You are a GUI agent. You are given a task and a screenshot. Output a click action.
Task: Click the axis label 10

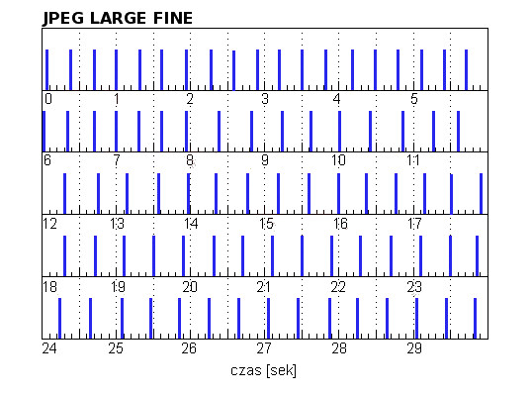pos(338,159)
